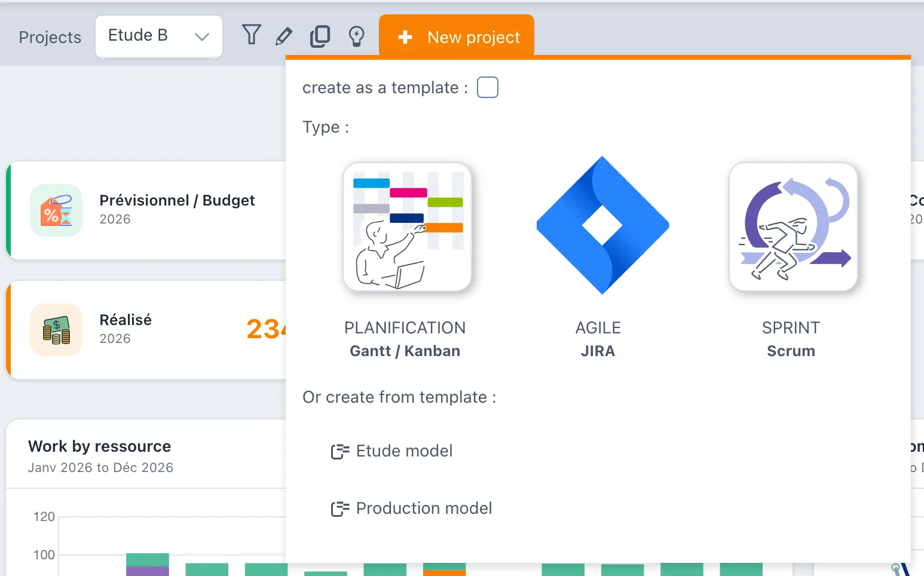Click the Prévisionnel budget tag icon
924x576 pixels.
pyautogui.click(x=56, y=210)
